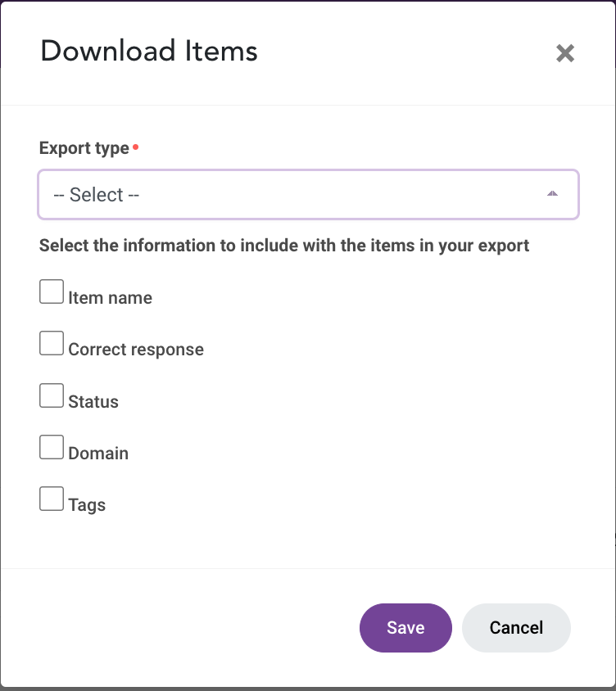Viewport: 616px width, 691px height.
Task: Click the 'Tags' label text
Action: [x=87, y=505]
